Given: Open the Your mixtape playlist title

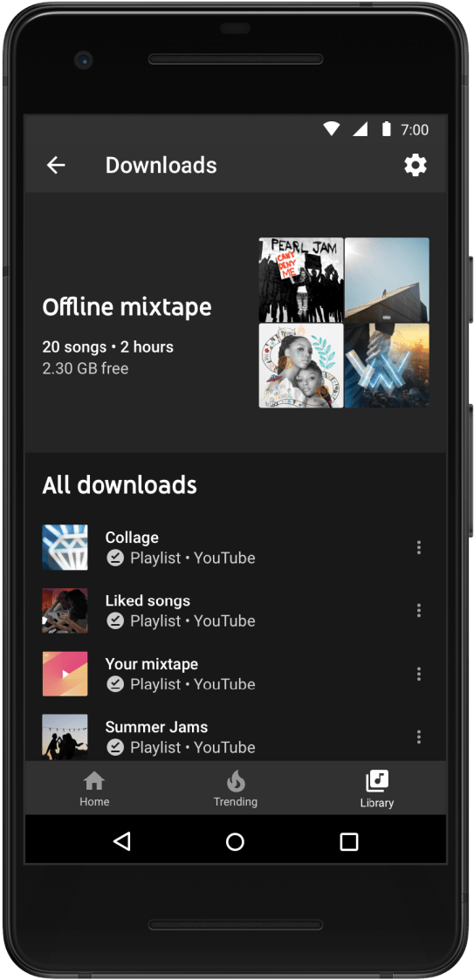Looking at the screenshot, I should 151,664.
